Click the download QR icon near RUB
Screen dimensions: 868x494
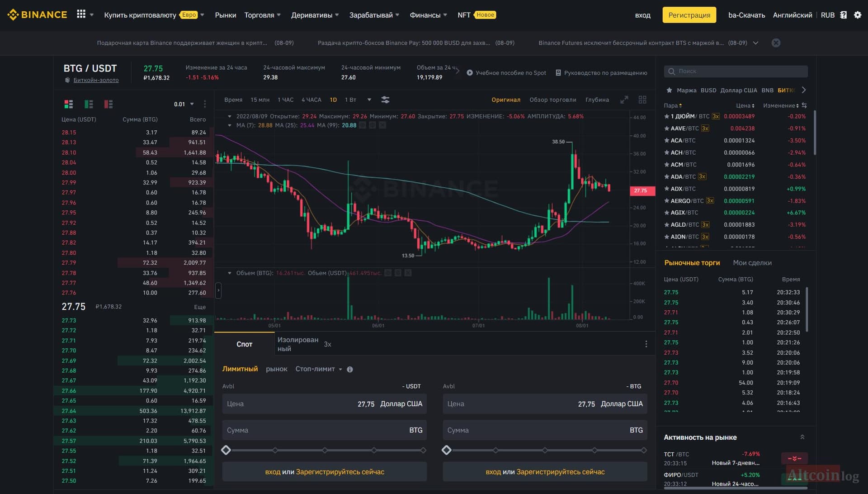(x=844, y=15)
